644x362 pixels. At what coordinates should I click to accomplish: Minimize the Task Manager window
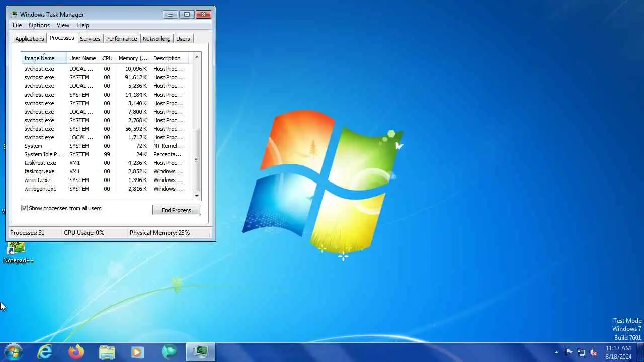coord(170,15)
